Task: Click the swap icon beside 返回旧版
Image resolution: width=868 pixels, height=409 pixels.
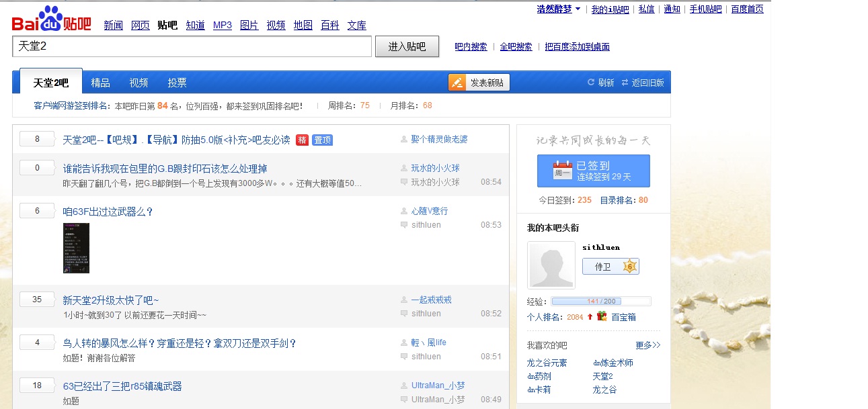Action: (x=625, y=83)
